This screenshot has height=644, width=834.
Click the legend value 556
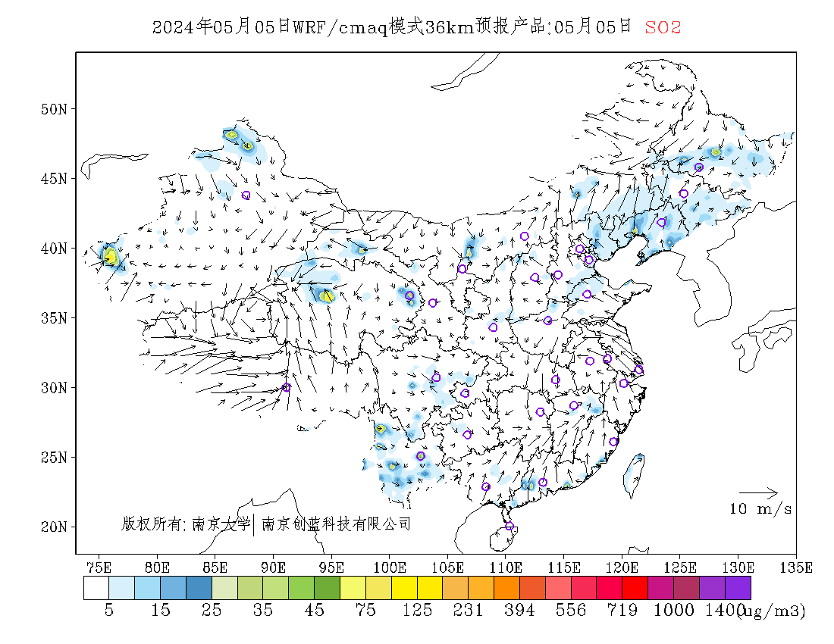571,610
